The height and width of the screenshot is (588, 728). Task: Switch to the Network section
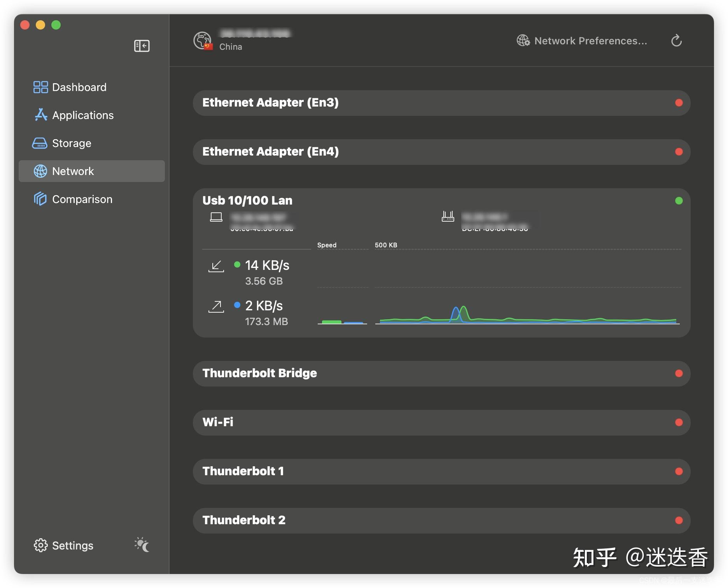pos(73,171)
